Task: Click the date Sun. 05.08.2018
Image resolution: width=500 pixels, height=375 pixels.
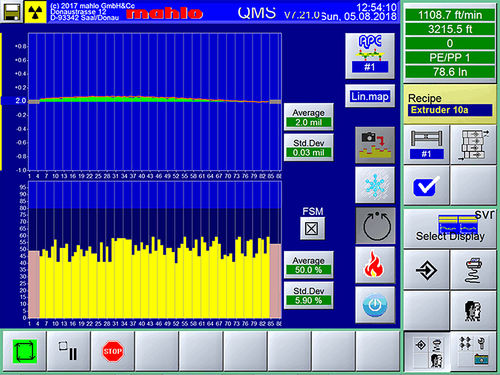Action: [359, 17]
